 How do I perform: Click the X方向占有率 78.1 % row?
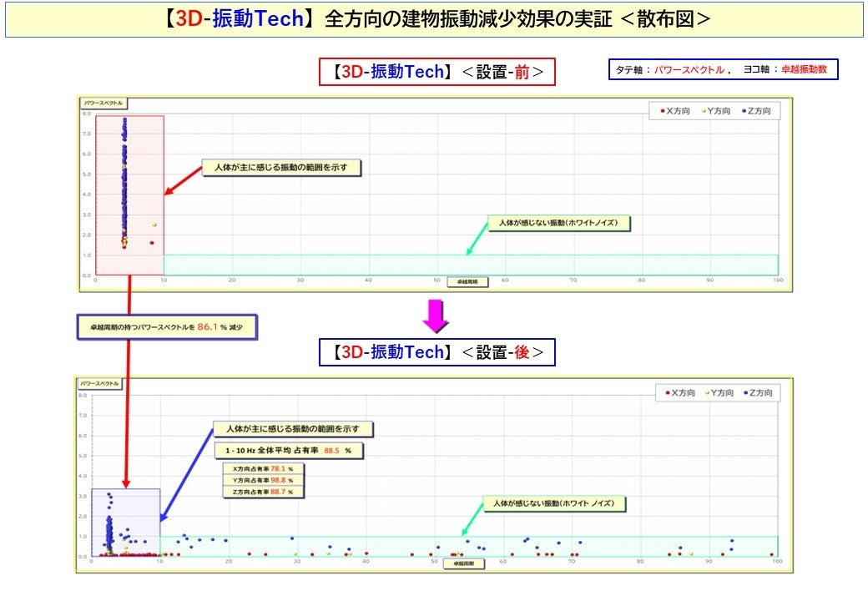[x=263, y=469]
